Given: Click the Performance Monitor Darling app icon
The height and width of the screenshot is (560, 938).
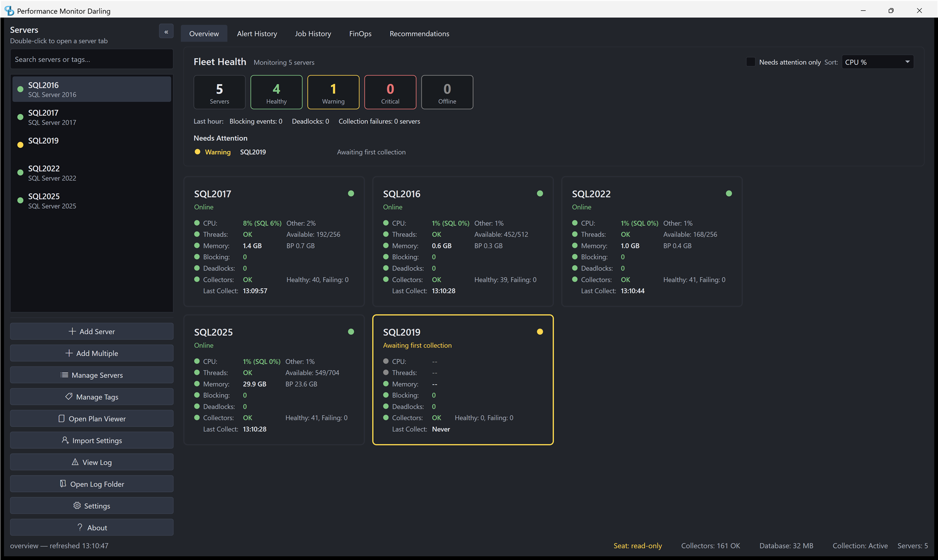Looking at the screenshot, I should click(x=9, y=11).
